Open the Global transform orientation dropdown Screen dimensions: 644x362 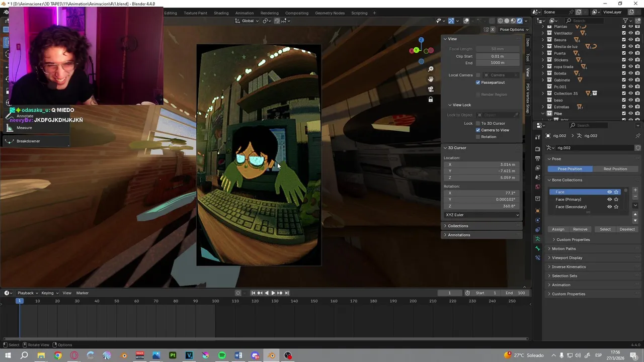(x=247, y=21)
